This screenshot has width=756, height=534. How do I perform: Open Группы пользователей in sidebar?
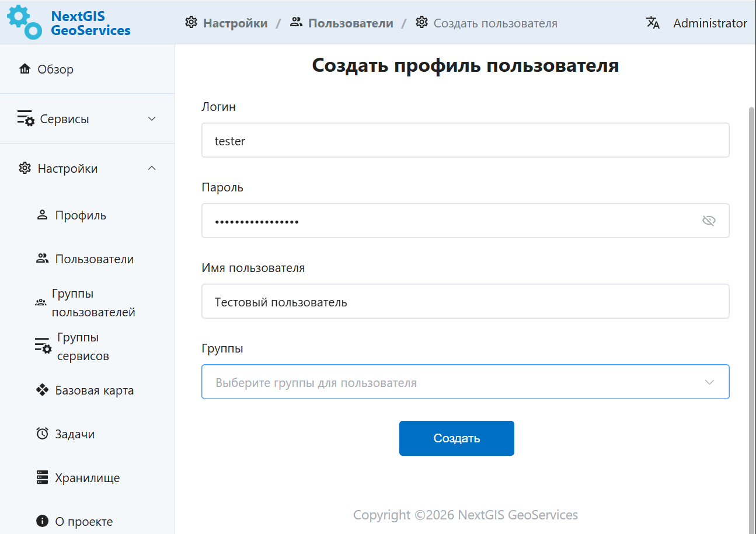click(93, 303)
